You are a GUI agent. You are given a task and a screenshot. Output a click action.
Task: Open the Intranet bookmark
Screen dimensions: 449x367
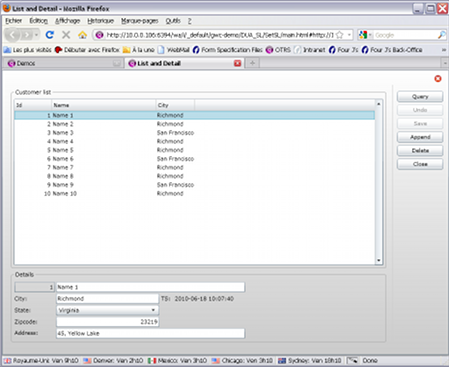(310, 50)
